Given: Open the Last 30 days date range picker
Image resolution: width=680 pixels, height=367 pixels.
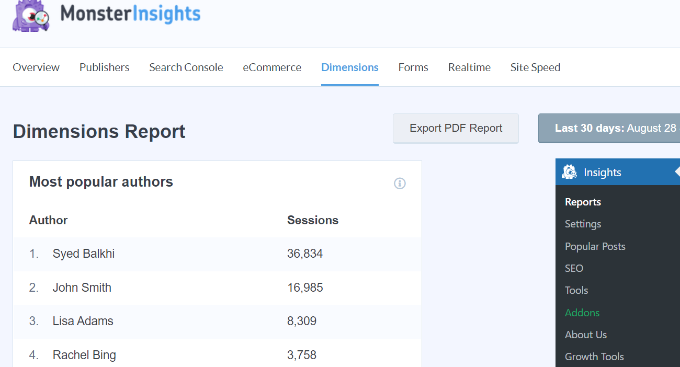Looking at the screenshot, I should click(609, 128).
